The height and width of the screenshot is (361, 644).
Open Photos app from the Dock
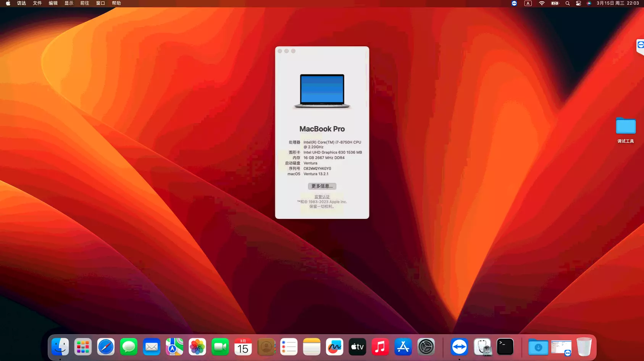pyautogui.click(x=197, y=347)
